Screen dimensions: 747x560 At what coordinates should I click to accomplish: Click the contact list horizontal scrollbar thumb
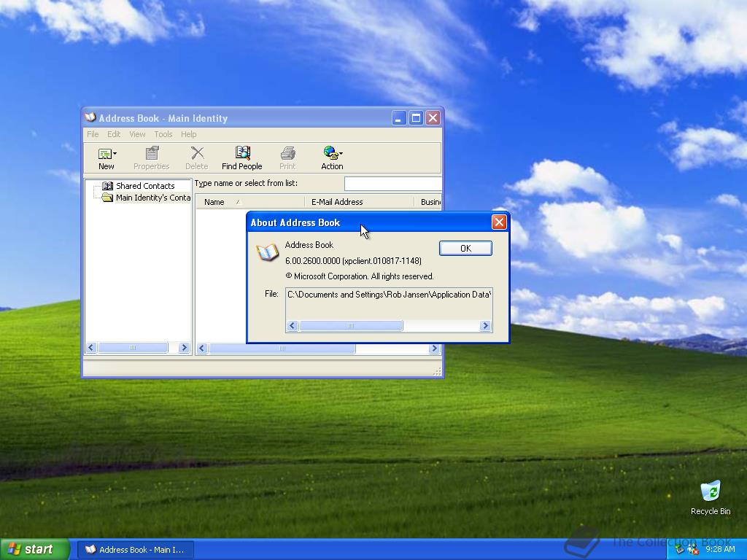tap(282, 348)
